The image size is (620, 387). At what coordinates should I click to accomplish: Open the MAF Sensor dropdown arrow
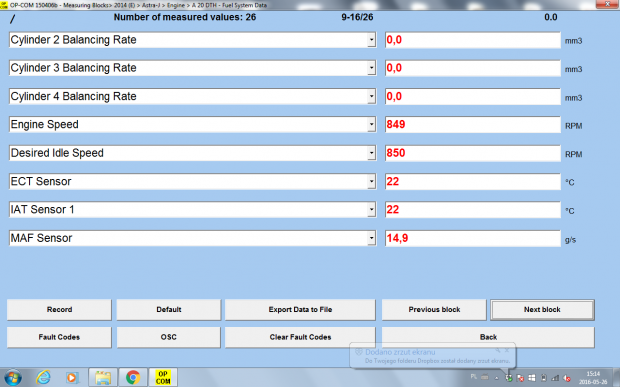(x=371, y=238)
